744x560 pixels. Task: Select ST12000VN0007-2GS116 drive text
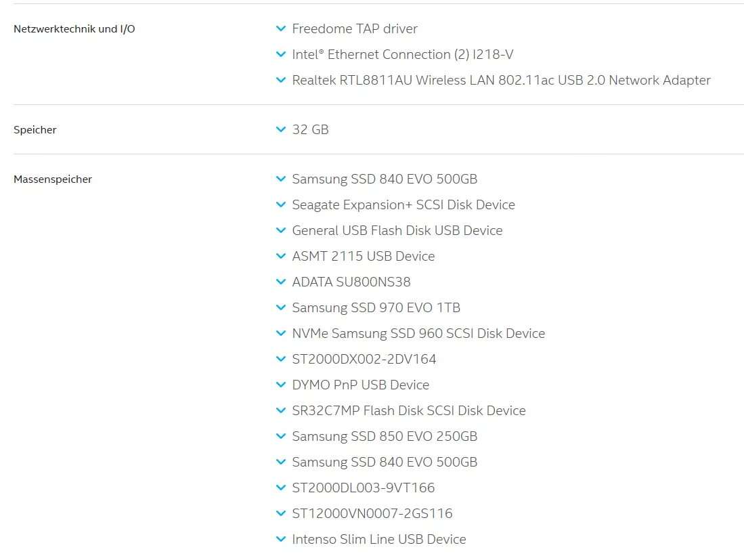(x=372, y=513)
